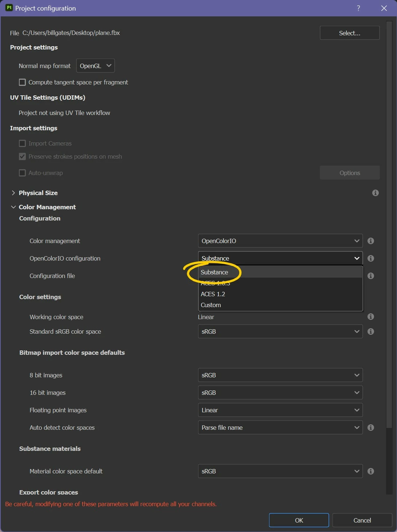This screenshot has width=397, height=532.
Task: Click the file path C:/Users/billgates/Desktop/plane.fbx
Action: pos(71,33)
